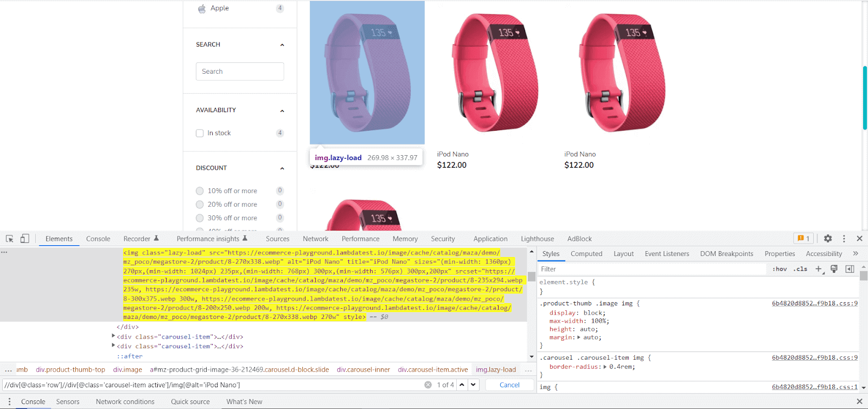This screenshot has width=868, height=409.
Task: Open console drawer menu dots
Action: (9, 402)
